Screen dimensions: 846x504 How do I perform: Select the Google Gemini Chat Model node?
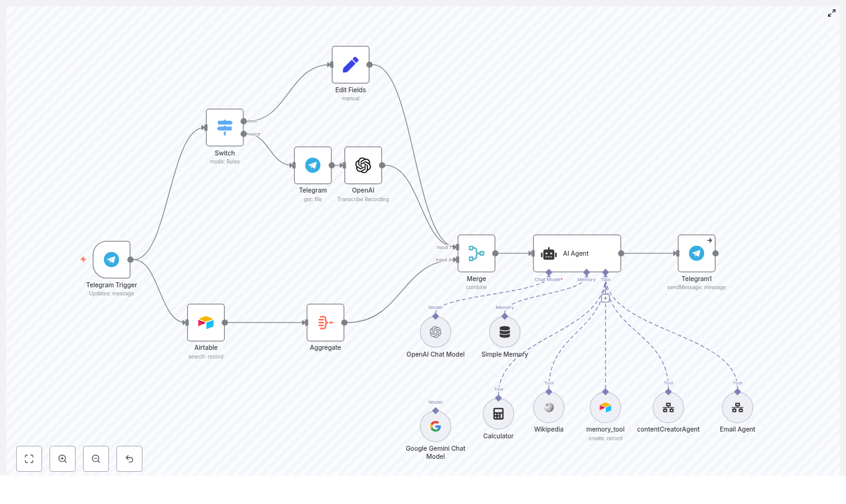pos(435,426)
